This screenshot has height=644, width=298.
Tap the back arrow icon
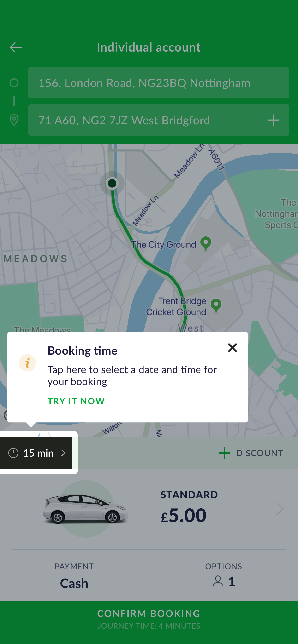16,47
